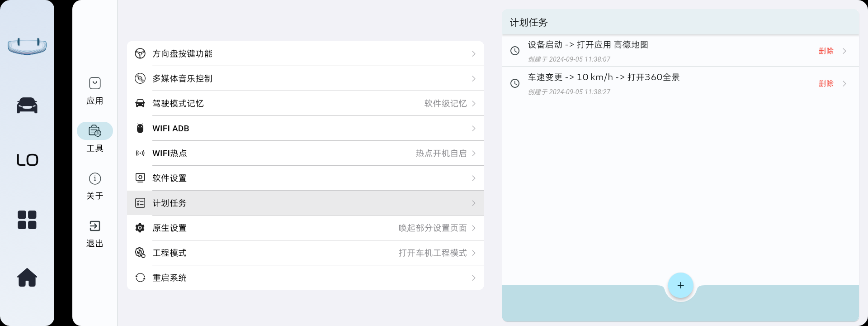Screen dimensions: 868x326
Task: Expand the 多媒体音乐控制 row chevron
Action: 473,79
